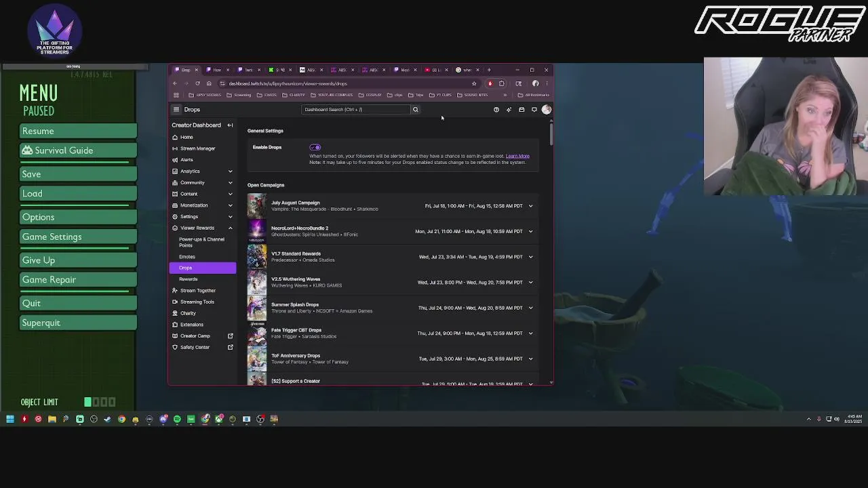Screen dimensions: 868x488
Task: Open the notifications inbox icon
Action: pos(521,110)
